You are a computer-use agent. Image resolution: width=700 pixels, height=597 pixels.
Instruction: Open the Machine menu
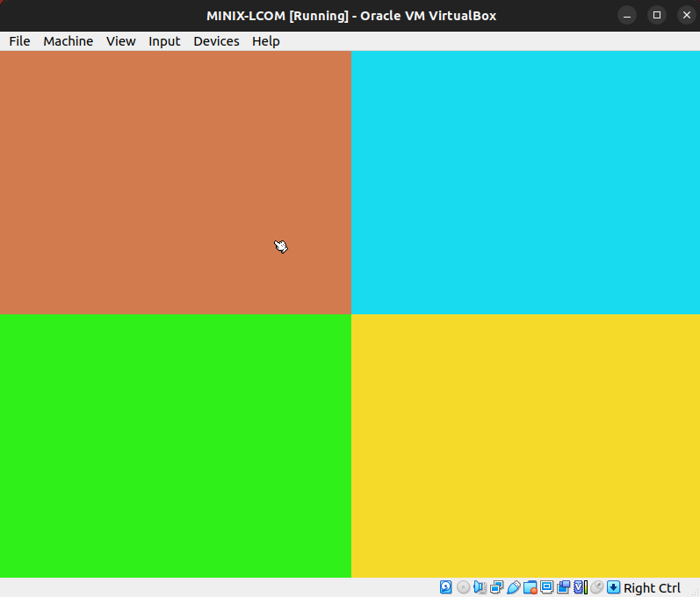point(69,41)
